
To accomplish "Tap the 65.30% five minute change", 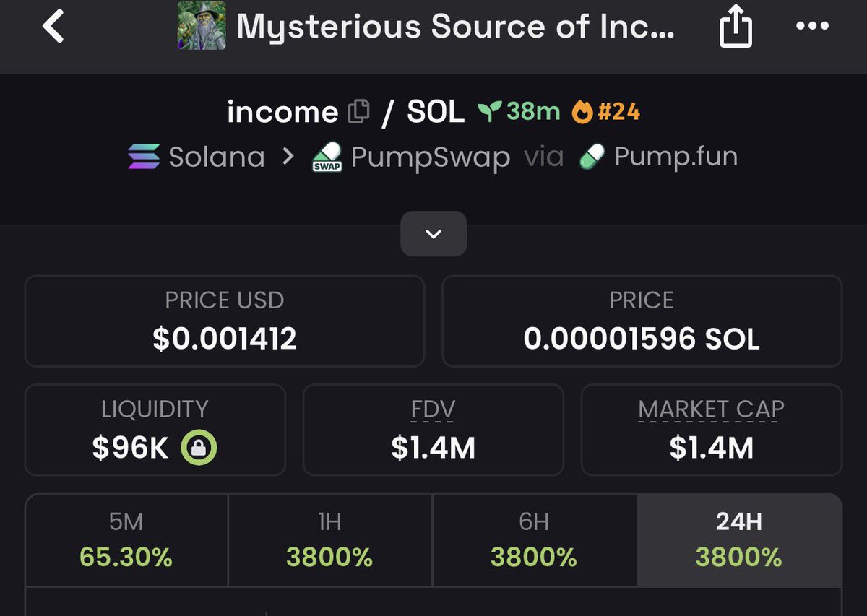I will coord(126,558).
